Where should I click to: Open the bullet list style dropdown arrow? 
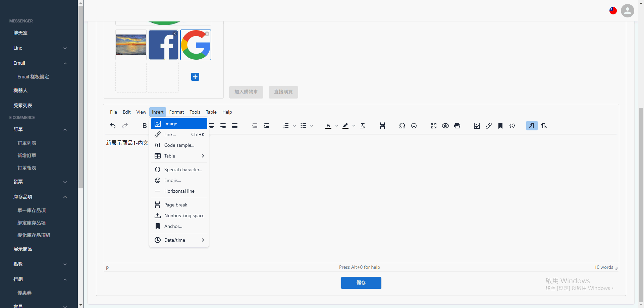[312, 126]
